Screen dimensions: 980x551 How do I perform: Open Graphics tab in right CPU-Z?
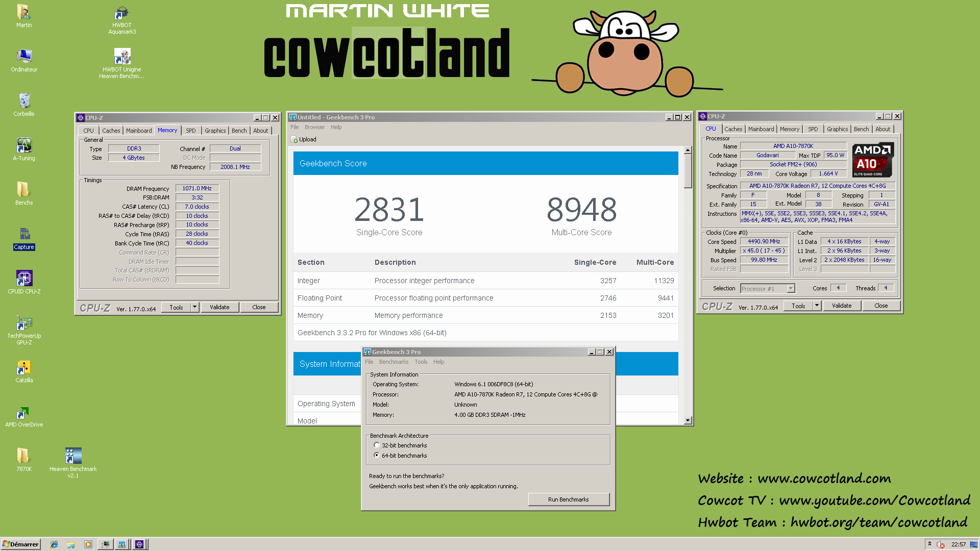837,129
